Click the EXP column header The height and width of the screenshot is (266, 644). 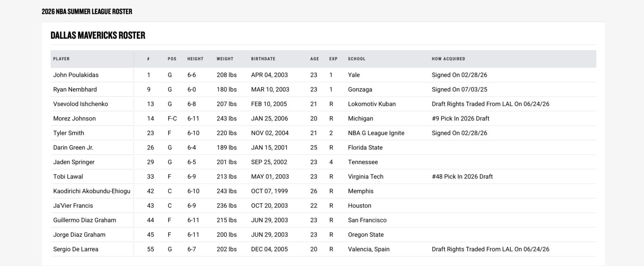point(333,59)
